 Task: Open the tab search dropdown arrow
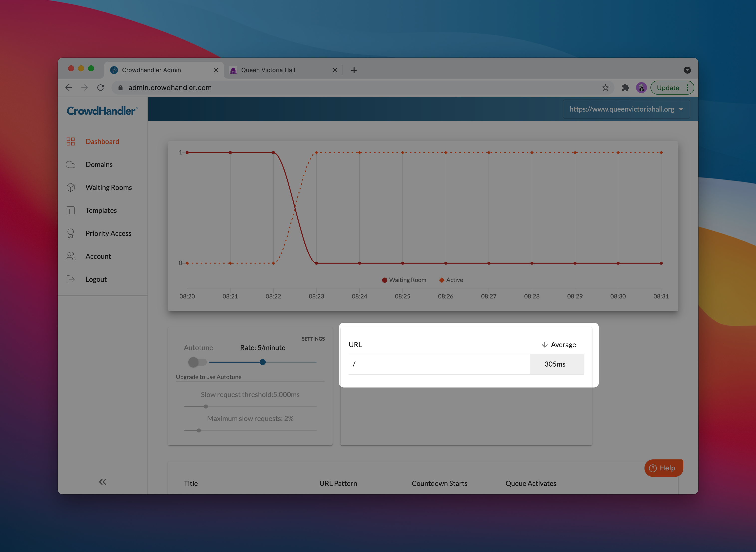687,70
